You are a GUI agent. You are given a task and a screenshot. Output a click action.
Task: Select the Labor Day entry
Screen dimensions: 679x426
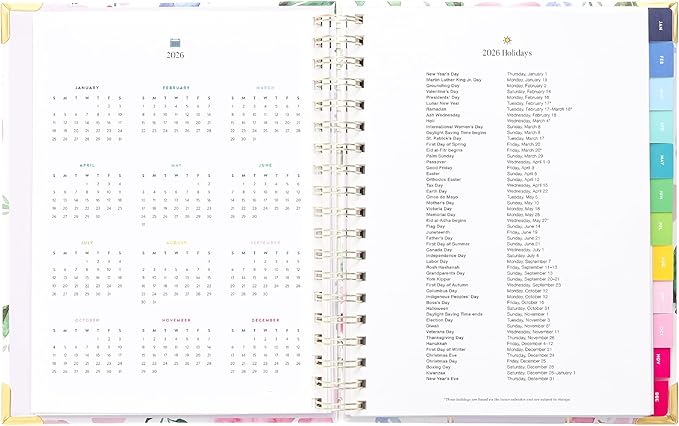click(x=436, y=261)
